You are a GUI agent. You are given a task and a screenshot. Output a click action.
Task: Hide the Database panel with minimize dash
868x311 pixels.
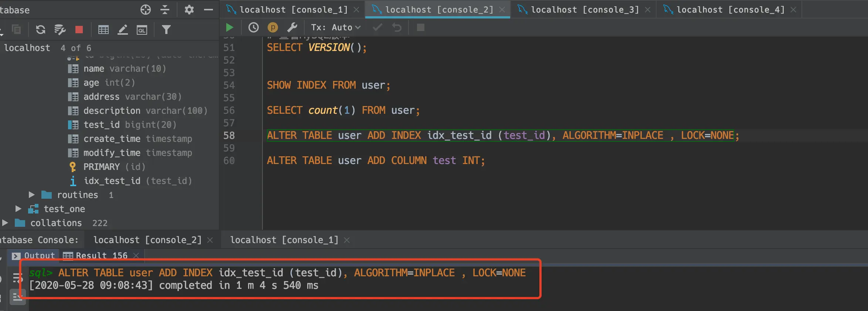pyautogui.click(x=208, y=10)
